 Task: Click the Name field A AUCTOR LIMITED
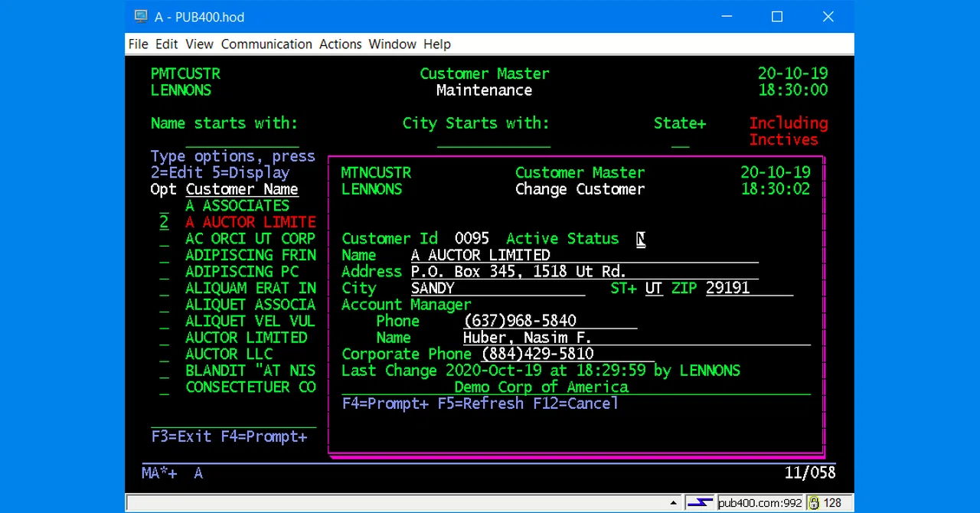click(585, 255)
